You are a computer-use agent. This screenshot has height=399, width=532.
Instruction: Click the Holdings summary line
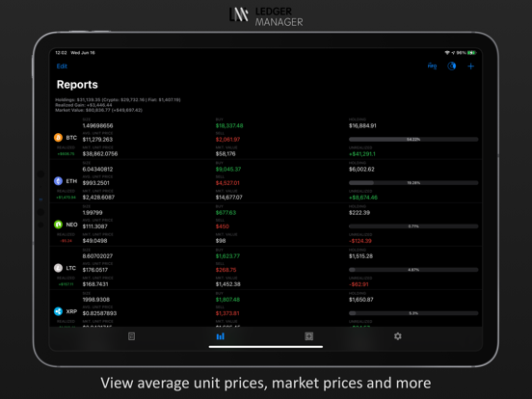tap(118, 100)
